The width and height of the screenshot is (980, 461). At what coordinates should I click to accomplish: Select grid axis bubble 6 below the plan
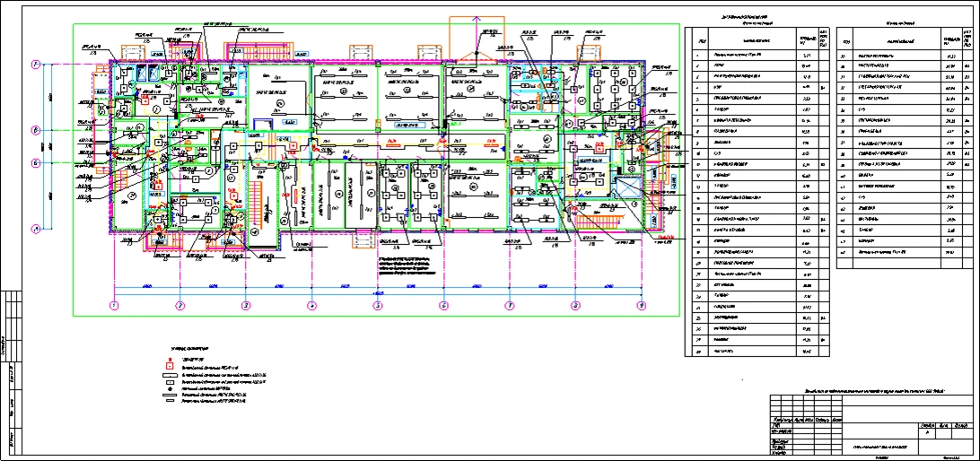pos(443,306)
